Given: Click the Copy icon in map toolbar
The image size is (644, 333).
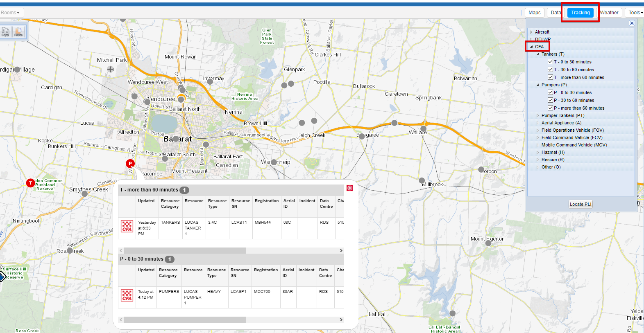Looking at the screenshot, I should pos(5,32).
